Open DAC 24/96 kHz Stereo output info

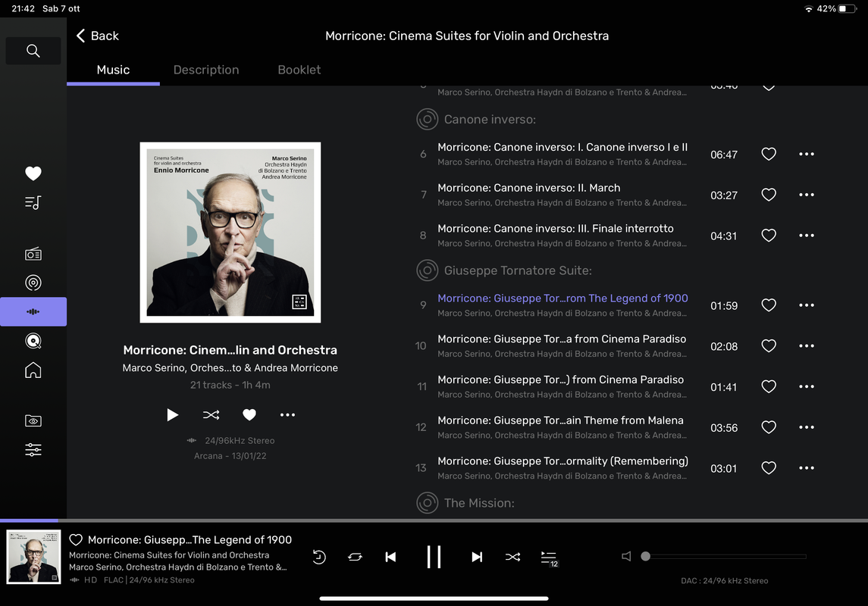[x=724, y=581]
